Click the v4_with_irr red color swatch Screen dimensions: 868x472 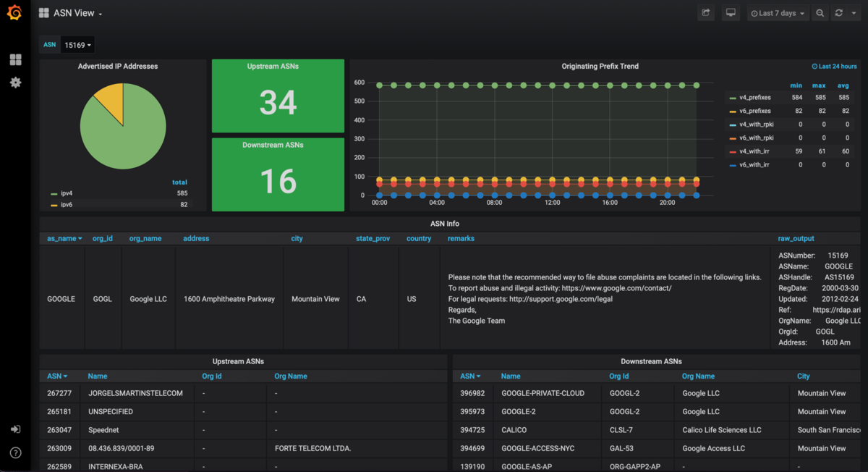[733, 151]
